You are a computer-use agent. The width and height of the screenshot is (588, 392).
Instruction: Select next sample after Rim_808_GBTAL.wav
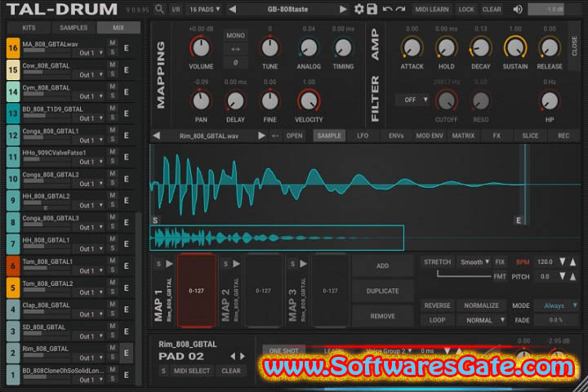(x=261, y=136)
